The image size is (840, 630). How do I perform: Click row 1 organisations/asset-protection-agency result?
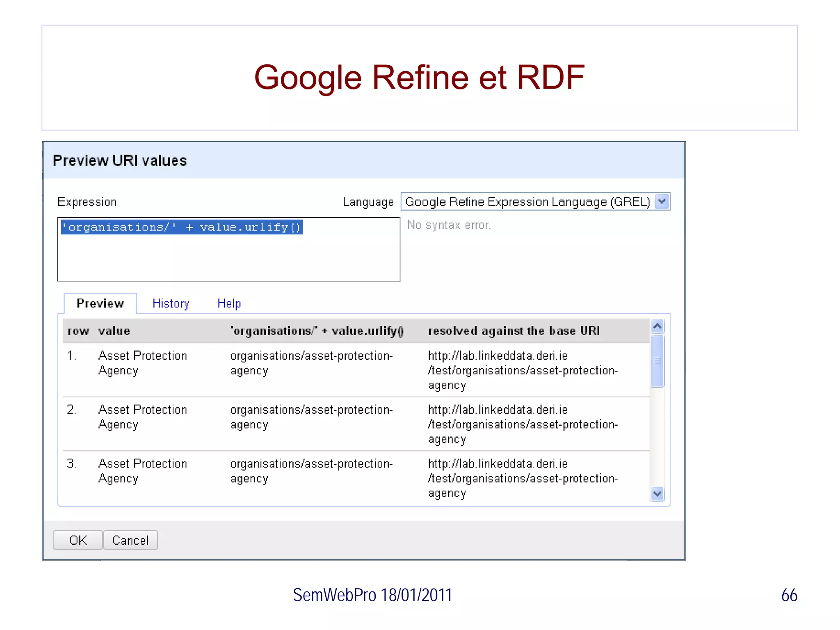click(311, 363)
